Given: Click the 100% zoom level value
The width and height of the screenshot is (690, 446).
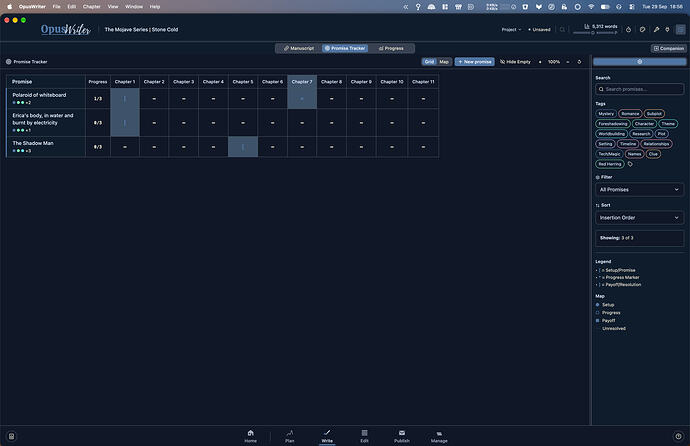Looking at the screenshot, I should point(554,62).
